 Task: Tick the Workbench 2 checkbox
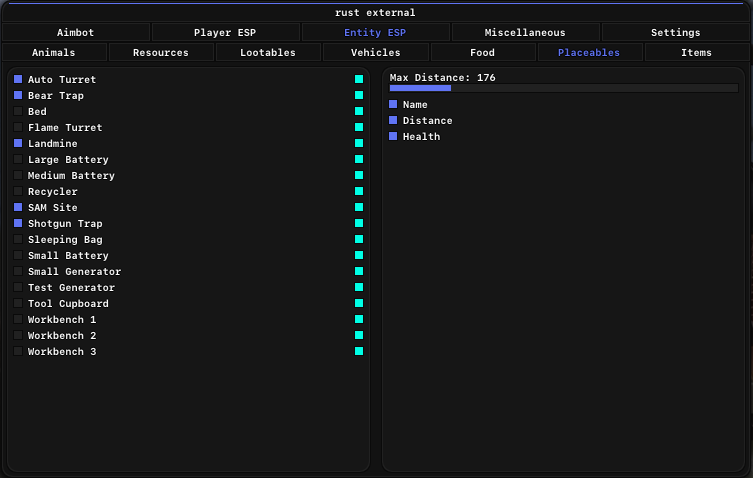click(18, 335)
